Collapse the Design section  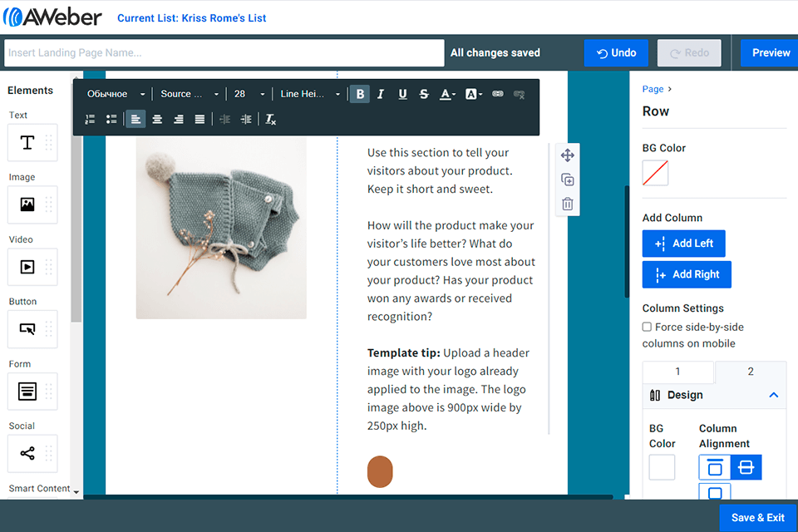773,395
